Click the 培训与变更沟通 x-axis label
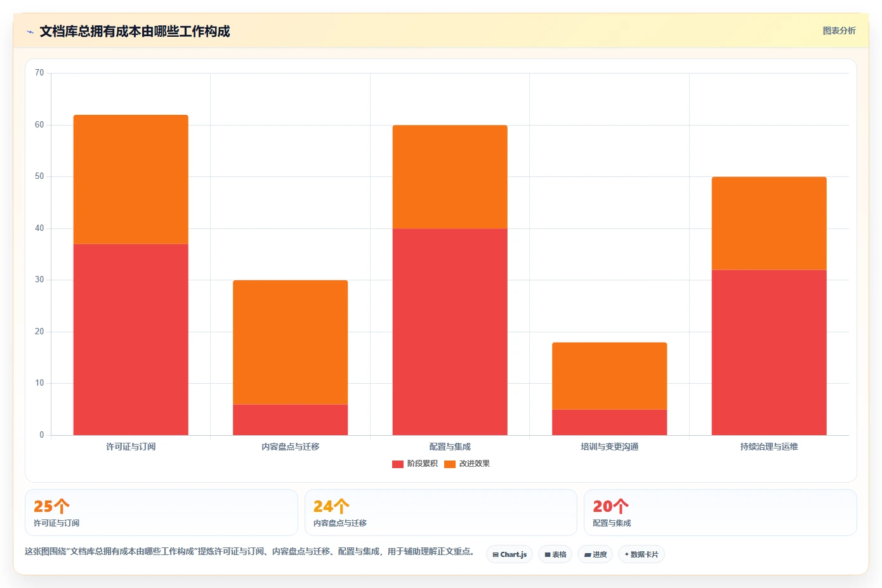 click(x=609, y=447)
